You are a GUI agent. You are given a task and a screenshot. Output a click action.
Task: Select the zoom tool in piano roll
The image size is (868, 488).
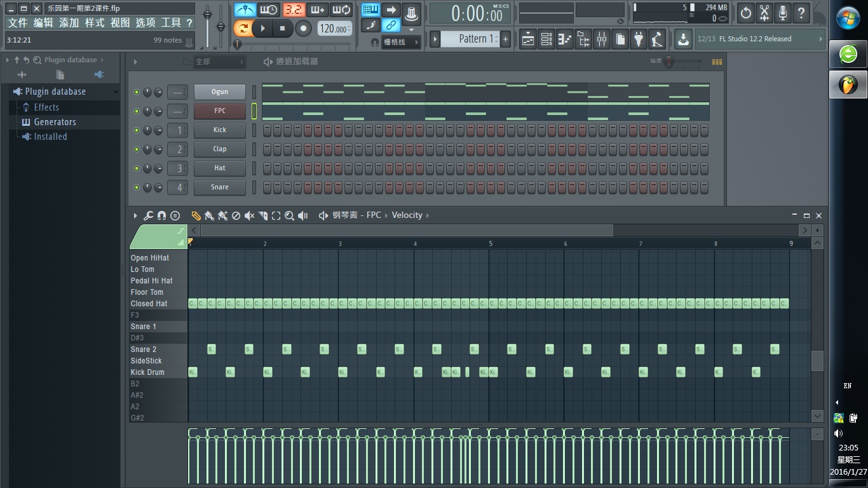(x=289, y=215)
